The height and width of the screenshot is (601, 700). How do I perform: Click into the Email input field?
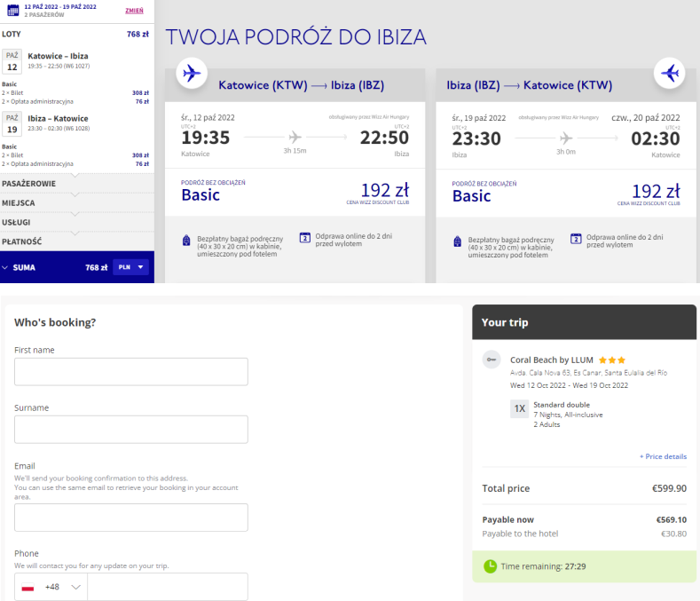point(131,518)
